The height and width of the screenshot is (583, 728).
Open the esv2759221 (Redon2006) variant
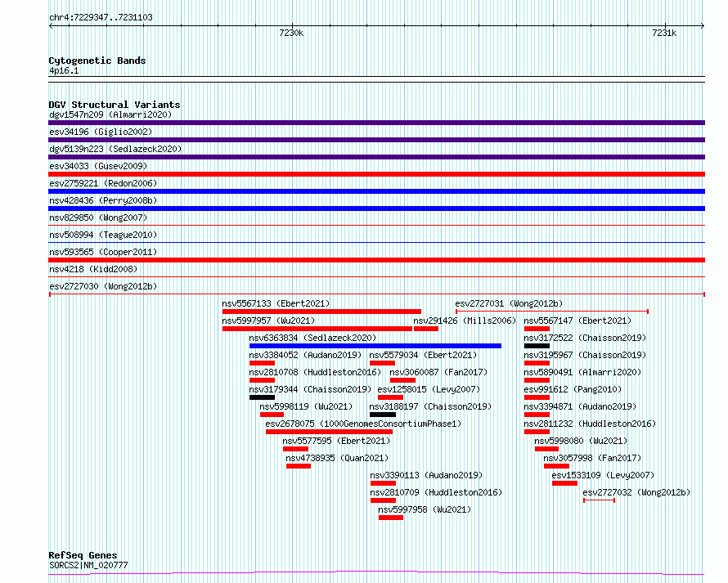tap(103, 183)
